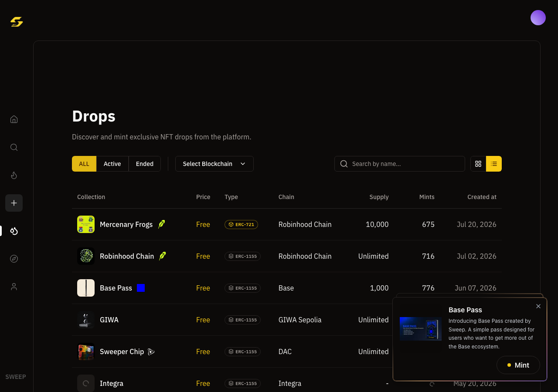Click the Price column header

click(x=203, y=197)
